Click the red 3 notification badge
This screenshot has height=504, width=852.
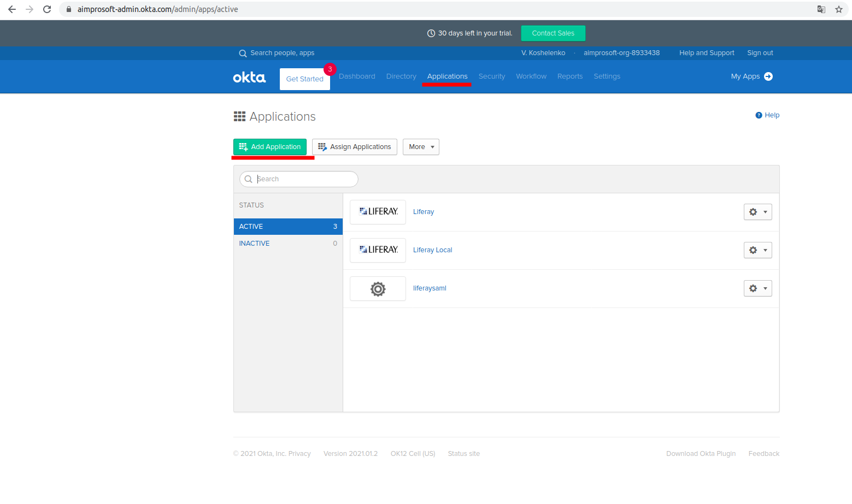point(330,69)
